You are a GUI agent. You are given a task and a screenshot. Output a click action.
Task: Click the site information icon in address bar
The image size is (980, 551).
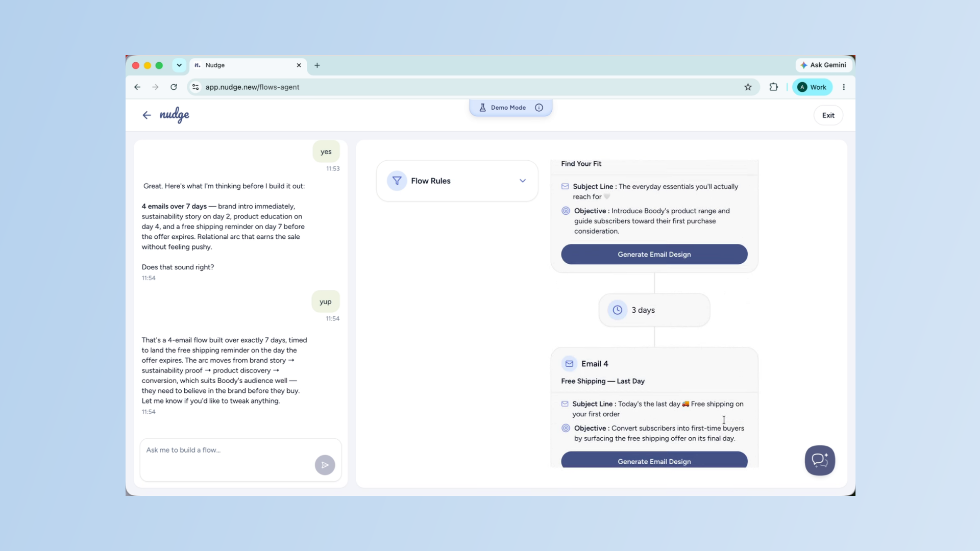[195, 87]
